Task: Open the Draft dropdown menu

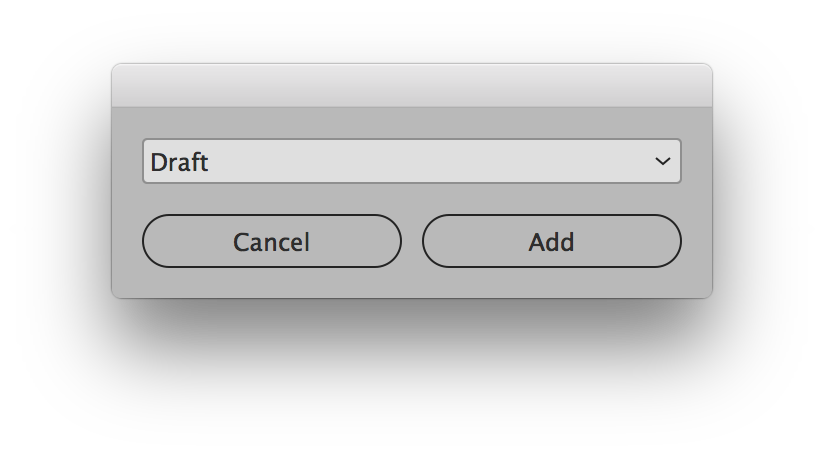Action: (x=411, y=161)
